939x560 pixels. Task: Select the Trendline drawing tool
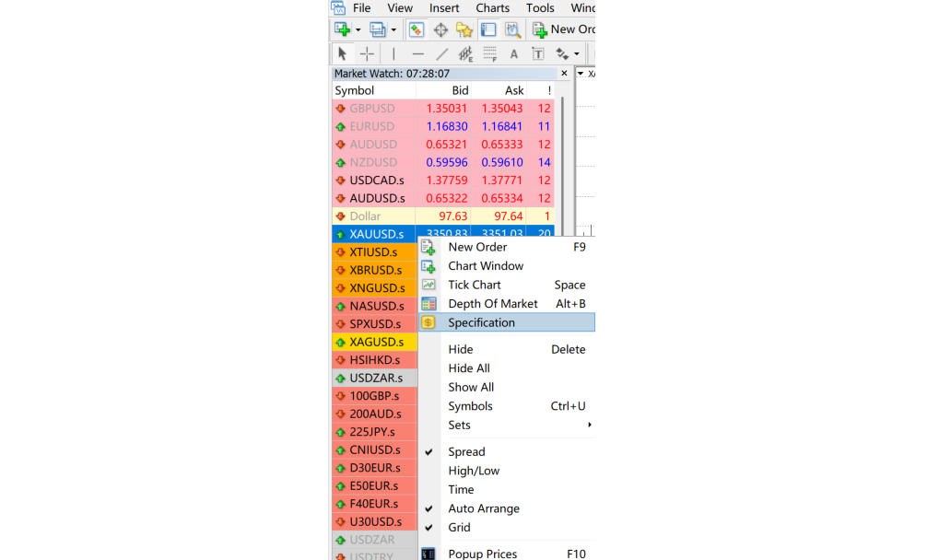tap(442, 53)
